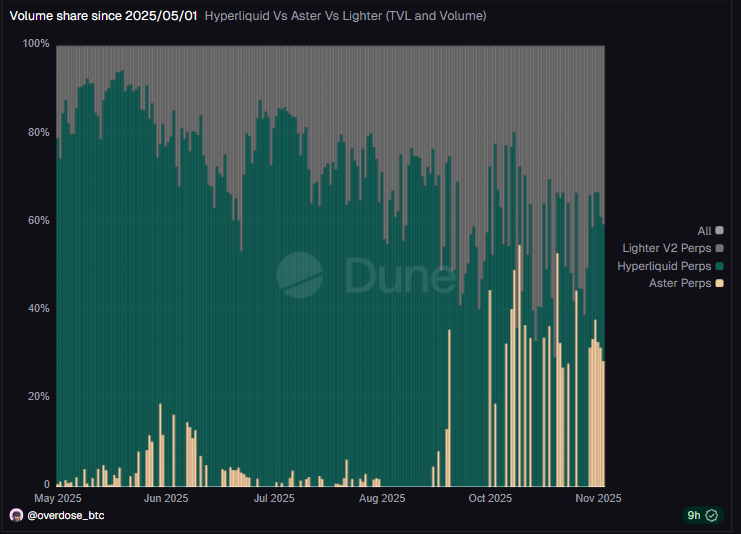Open the Volume share since 2025/05/01 title
Screen dimensions: 741x534
103,16
